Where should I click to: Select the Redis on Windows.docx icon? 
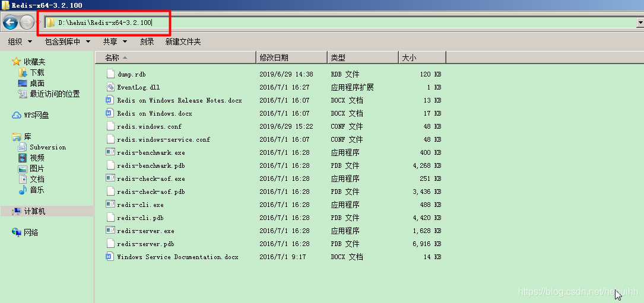pyautogui.click(x=110, y=113)
